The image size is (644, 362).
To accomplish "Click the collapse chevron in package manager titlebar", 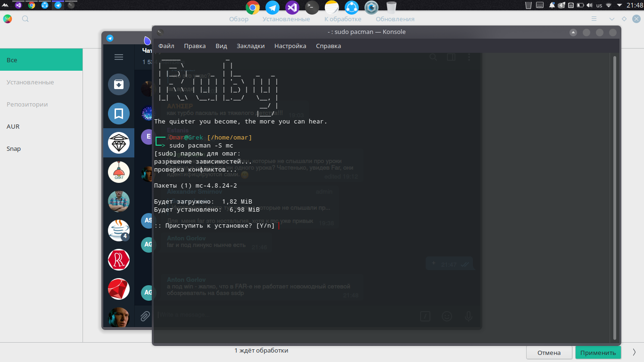I will (612, 19).
